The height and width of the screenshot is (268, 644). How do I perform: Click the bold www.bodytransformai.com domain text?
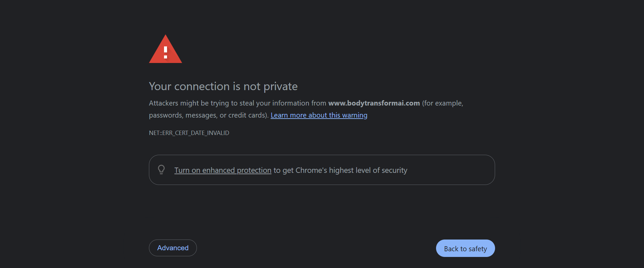point(374,103)
